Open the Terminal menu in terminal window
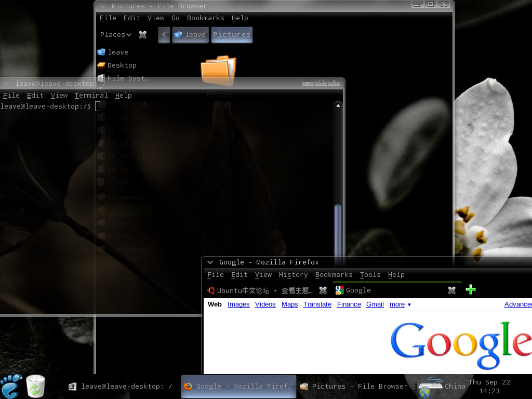This screenshot has height=399, width=532. (91, 96)
